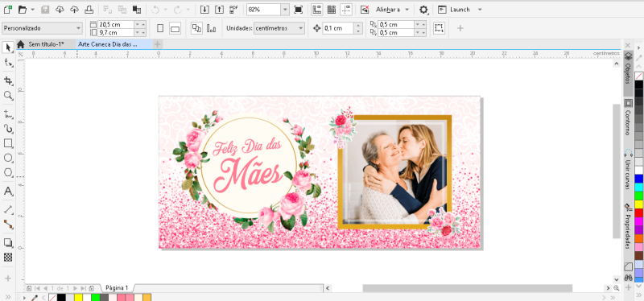Select the Connector tool
Image resolution: width=644 pixels, height=301 pixels.
[x=8, y=225]
